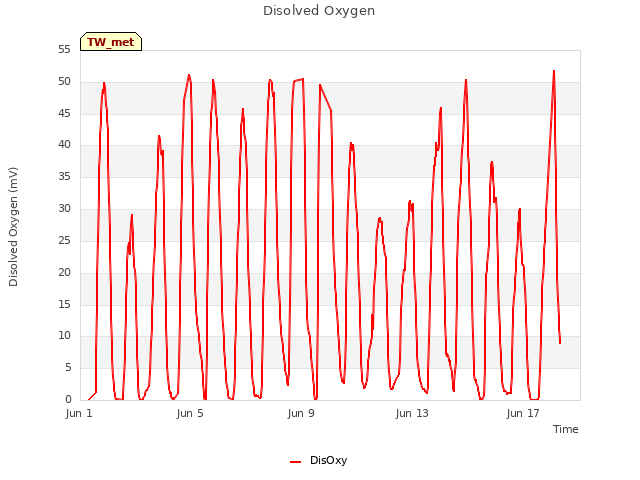Click the Disolved Oxygen (mV) axis label
640x480 pixels.
pos(13,227)
